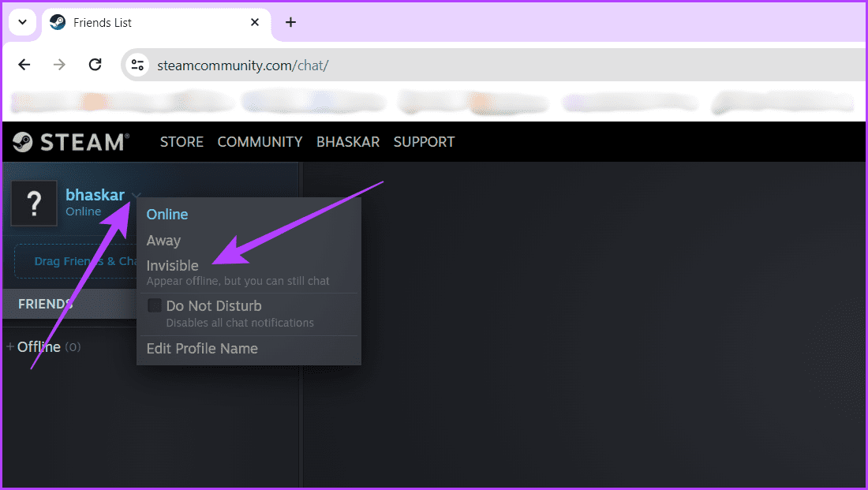Collapse the FRIENDS section header
Image resolution: width=868 pixels, height=490 pixels.
point(45,303)
